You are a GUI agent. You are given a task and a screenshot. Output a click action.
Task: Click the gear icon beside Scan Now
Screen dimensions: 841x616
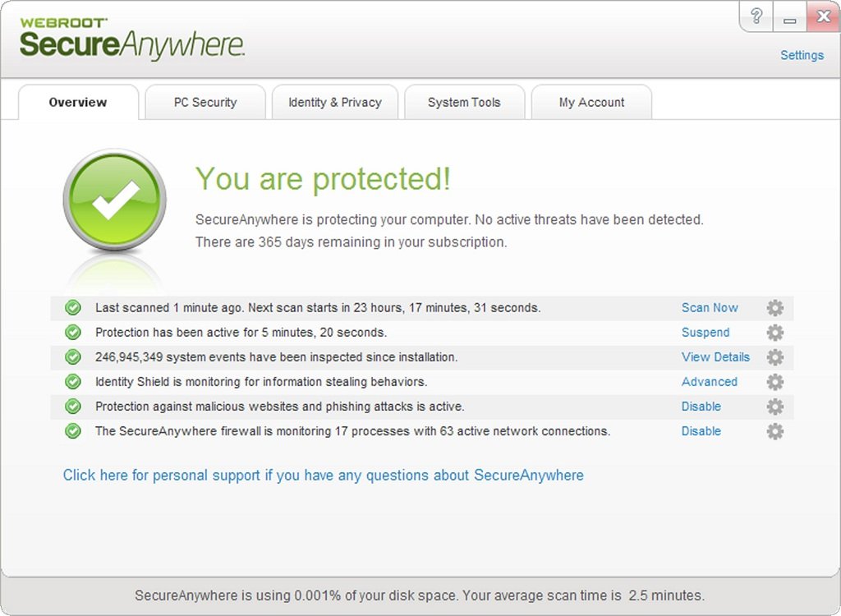click(774, 308)
